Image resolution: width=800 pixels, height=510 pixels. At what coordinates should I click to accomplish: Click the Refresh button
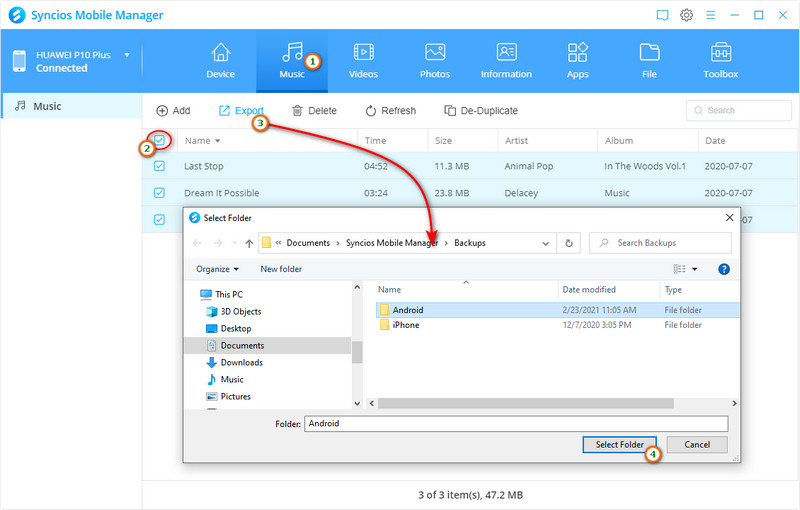tap(391, 111)
